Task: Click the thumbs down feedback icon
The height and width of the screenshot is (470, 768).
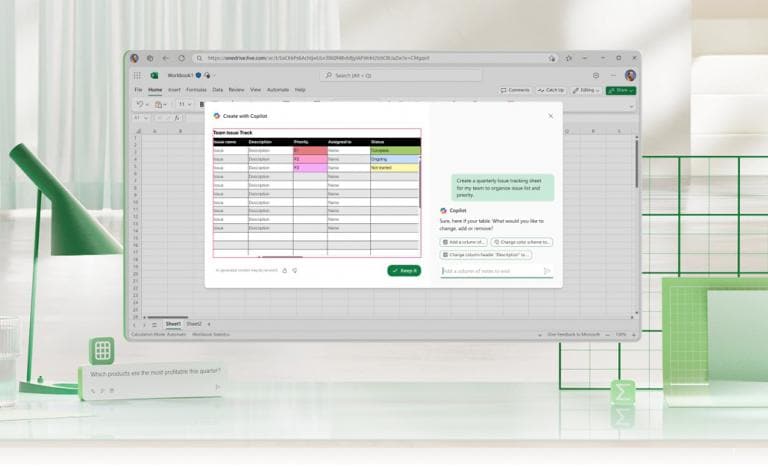Action: [x=295, y=270]
